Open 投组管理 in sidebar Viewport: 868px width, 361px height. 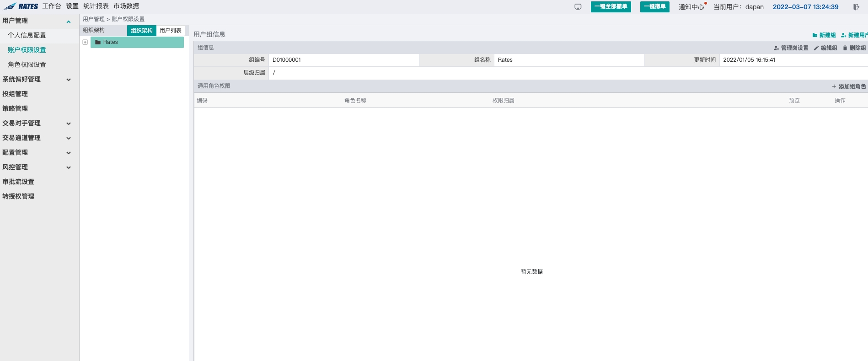pyautogui.click(x=15, y=94)
